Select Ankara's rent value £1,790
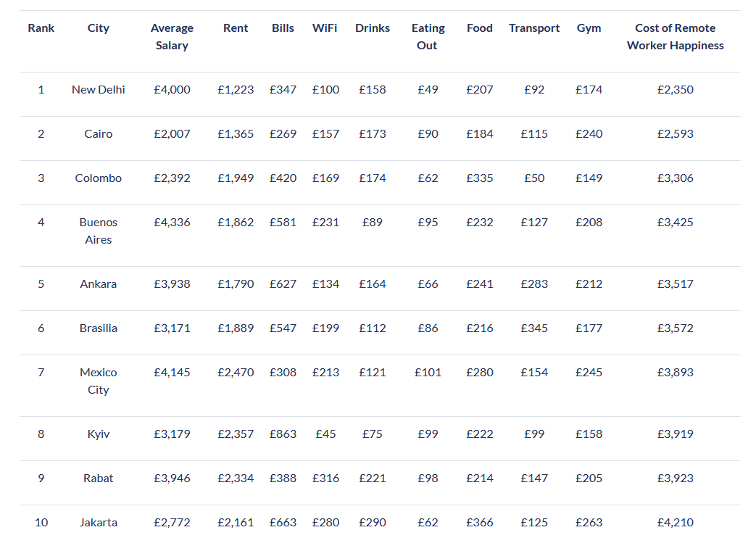The image size is (756, 551). (236, 284)
